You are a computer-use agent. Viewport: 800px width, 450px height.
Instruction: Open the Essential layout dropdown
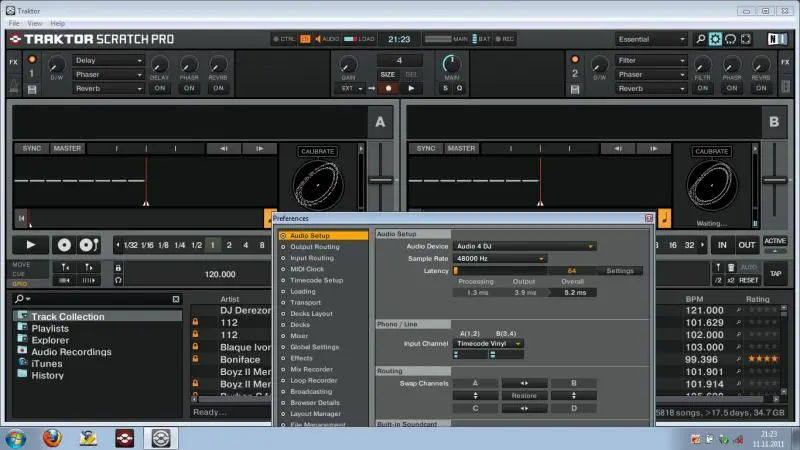[x=650, y=39]
